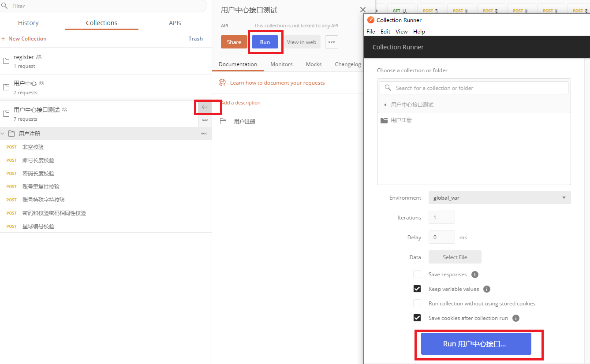Show info for Save responses option

475,275
